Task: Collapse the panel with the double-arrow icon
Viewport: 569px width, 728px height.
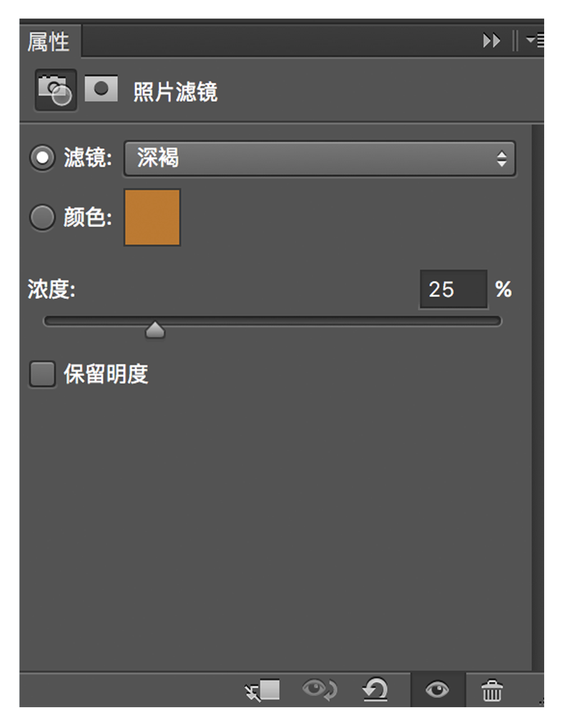Action: coord(491,41)
